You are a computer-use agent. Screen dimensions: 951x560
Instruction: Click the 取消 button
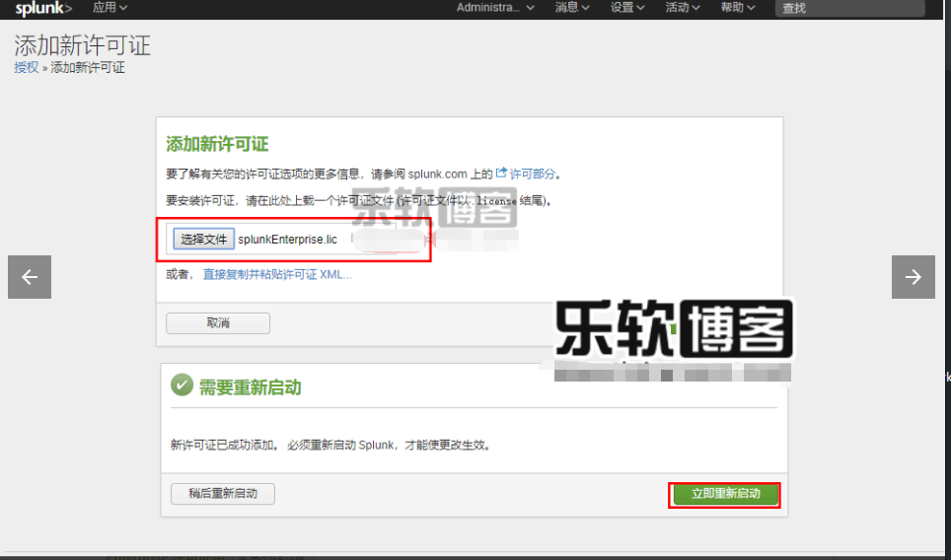coord(218,323)
